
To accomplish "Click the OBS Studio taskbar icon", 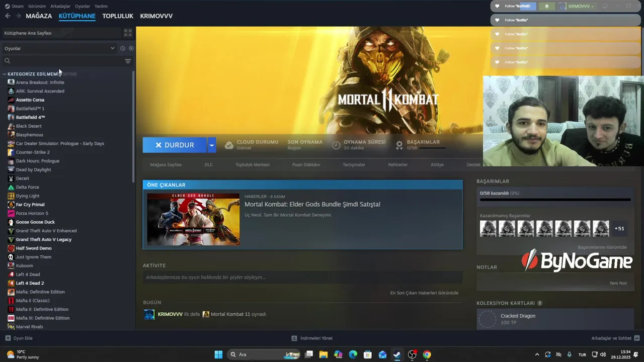I will (412, 354).
